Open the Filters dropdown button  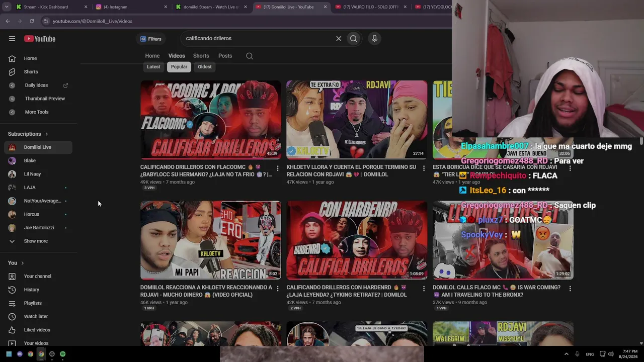coord(151,39)
